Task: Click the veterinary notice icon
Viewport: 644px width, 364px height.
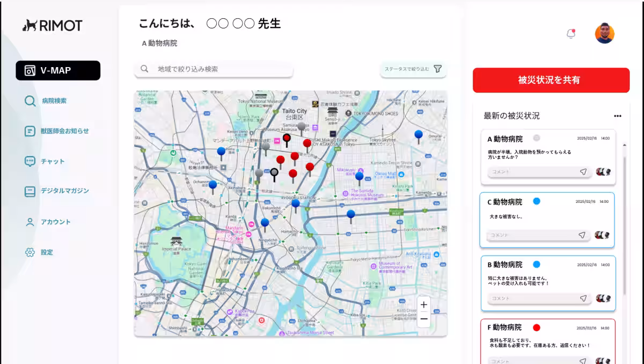Action: tap(30, 131)
